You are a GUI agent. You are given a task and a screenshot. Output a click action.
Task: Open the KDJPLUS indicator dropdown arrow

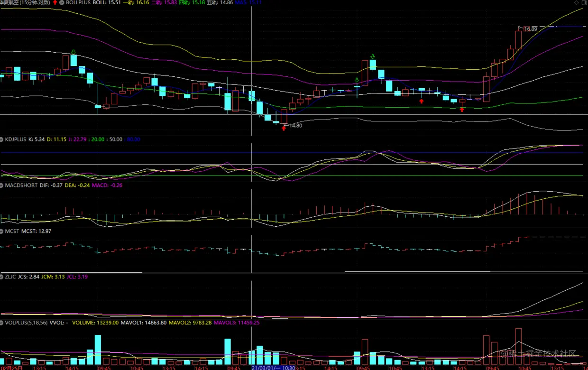tap(2, 139)
